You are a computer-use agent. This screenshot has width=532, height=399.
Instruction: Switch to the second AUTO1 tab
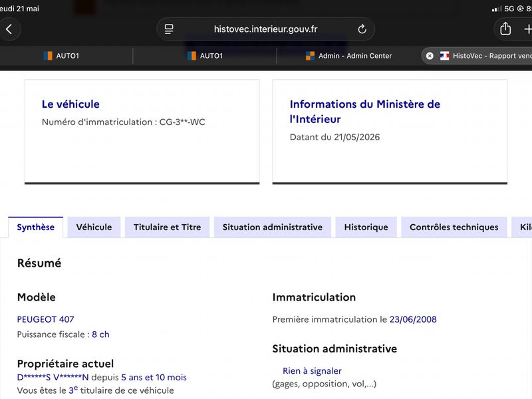pyautogui.click(x=205, y=56)
